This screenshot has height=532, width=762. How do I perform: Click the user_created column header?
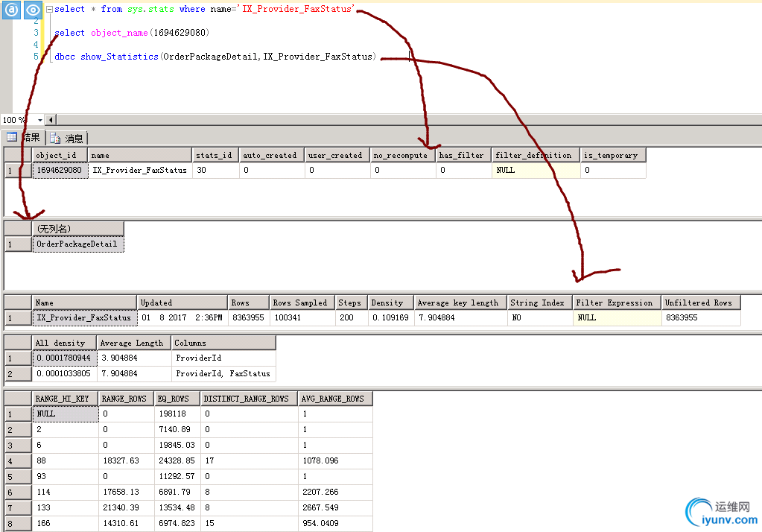337,155
